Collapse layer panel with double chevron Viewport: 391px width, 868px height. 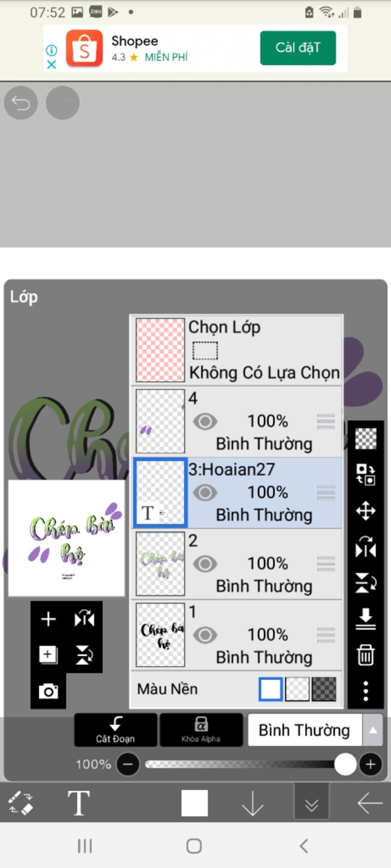click(312, 804)
